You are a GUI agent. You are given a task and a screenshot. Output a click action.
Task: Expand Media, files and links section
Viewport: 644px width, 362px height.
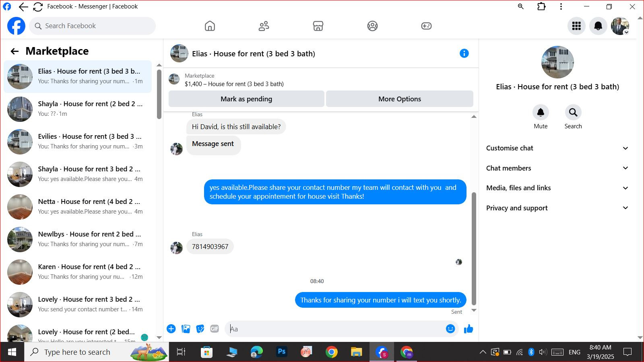tap(557, 188)
